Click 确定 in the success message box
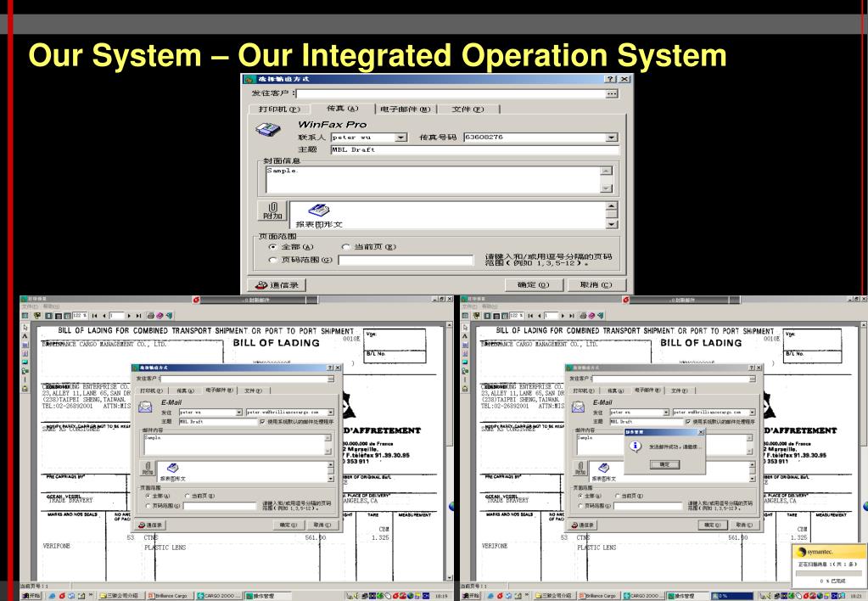Image resolution: width=868 pixels, height=601 pixels. pyautogui.click(x=664, y=464)
